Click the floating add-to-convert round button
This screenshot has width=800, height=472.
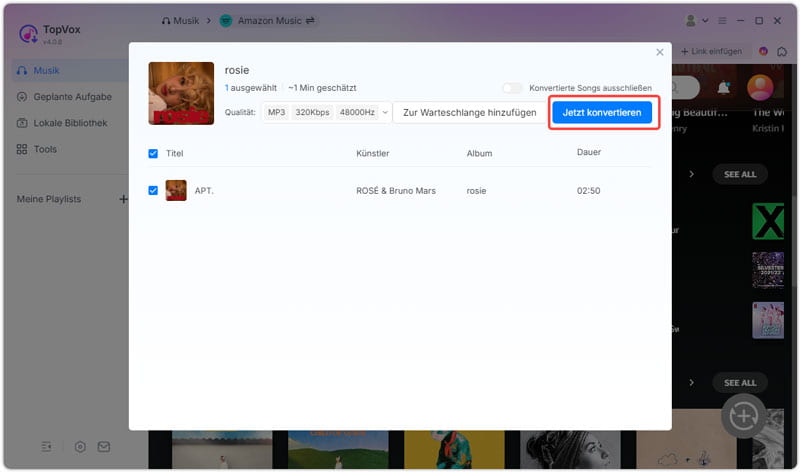pyautogui.click(x=744, y=416)
